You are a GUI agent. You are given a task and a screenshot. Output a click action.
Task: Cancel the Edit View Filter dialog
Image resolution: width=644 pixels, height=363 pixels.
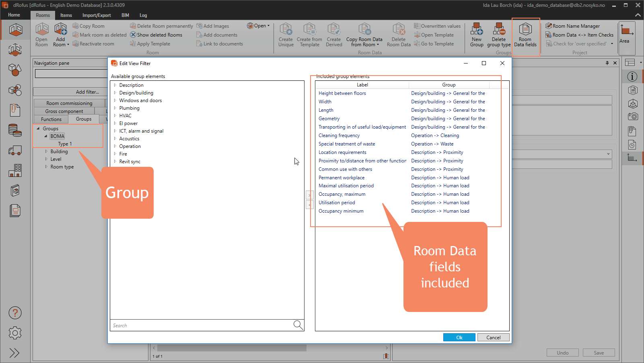coord(493,338)
